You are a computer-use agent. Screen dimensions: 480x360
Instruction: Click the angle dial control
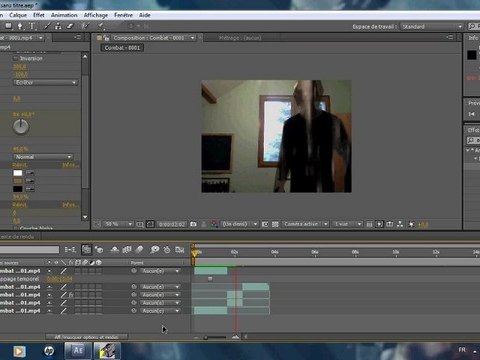[21, 127]
